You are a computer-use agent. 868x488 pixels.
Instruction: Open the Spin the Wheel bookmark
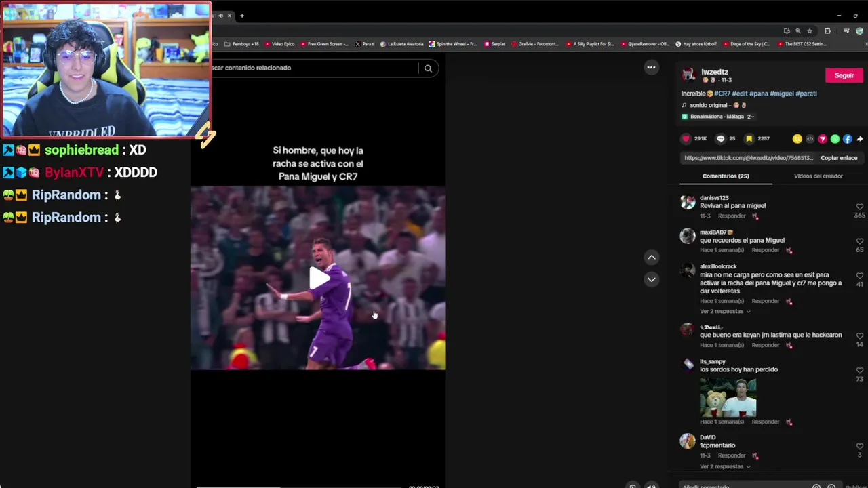coord(453,44)
